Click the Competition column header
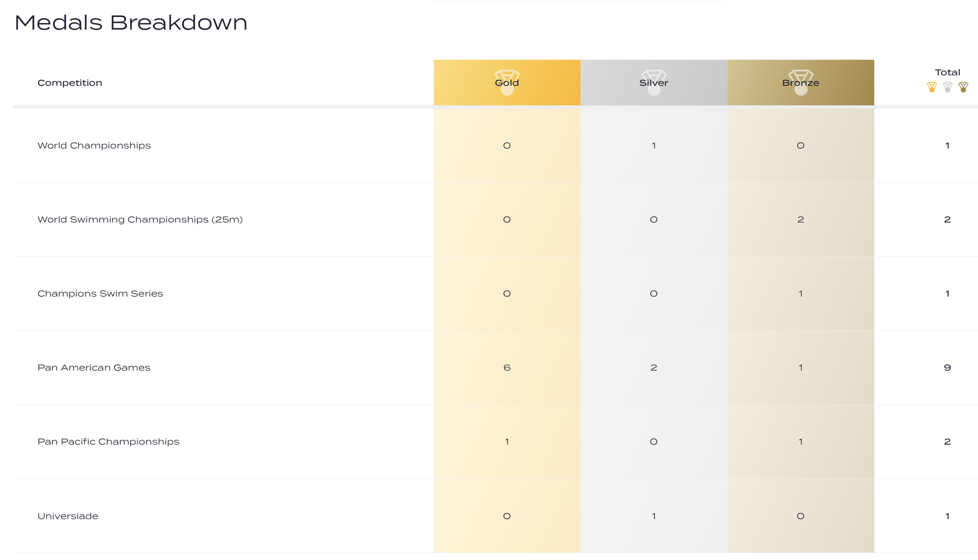Viewport: 978px width, 560px height. point(70,83)
